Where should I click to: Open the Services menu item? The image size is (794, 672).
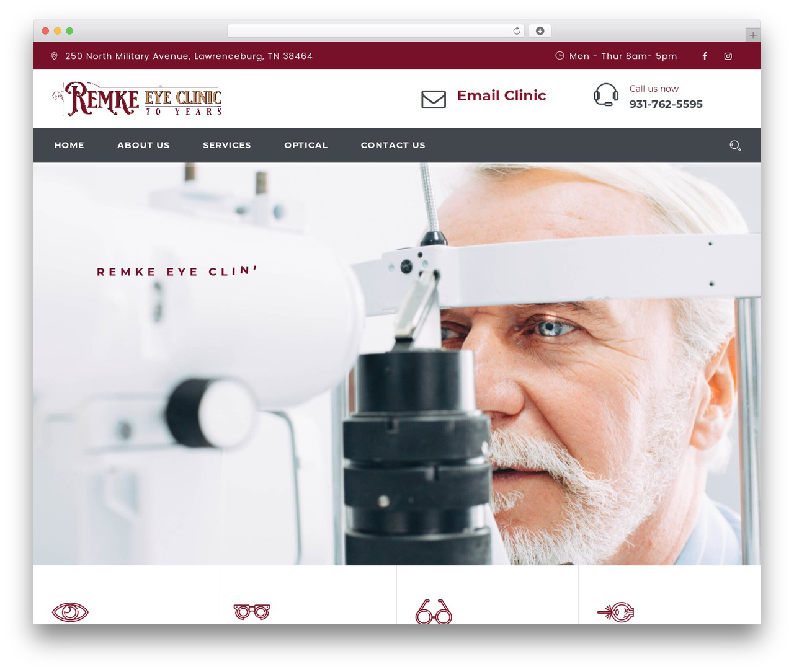[x=227, y=145]
